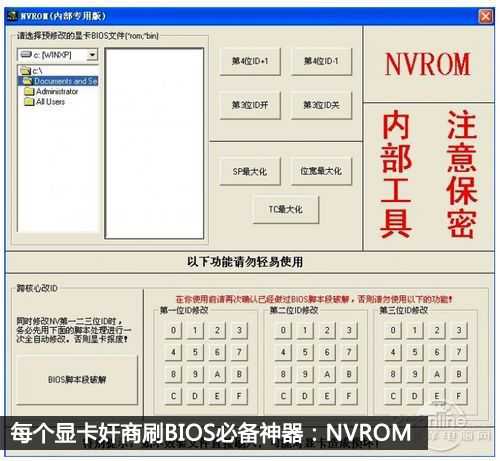Set first ID digit to C
The height and width of the screenshot is (461, 500).
tap(173, 396)
